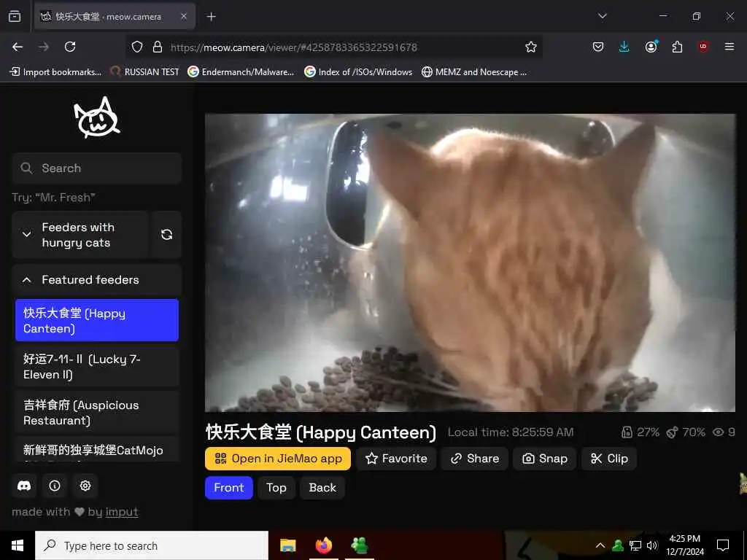Image resolution: width=747 pixels, height=560 pixels.
Task: Open the network tray icon
Action: 635,545
